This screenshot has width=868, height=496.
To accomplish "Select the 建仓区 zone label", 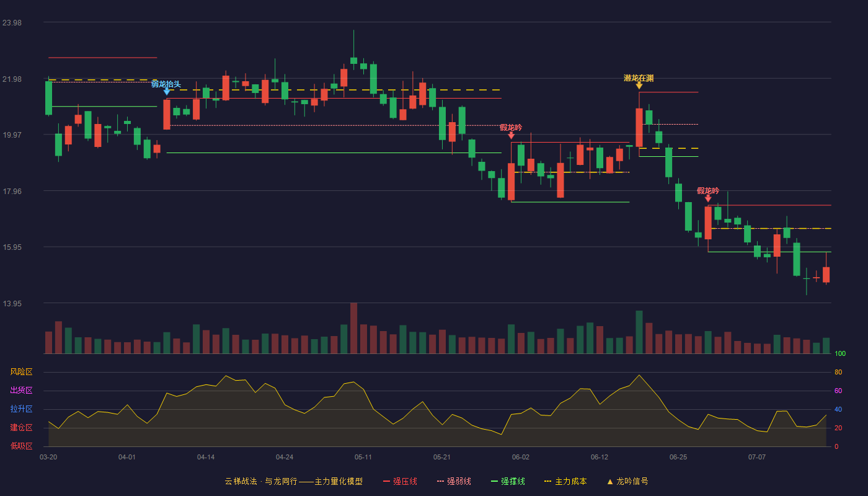I will pyautogui.click(x=21, y=428).
